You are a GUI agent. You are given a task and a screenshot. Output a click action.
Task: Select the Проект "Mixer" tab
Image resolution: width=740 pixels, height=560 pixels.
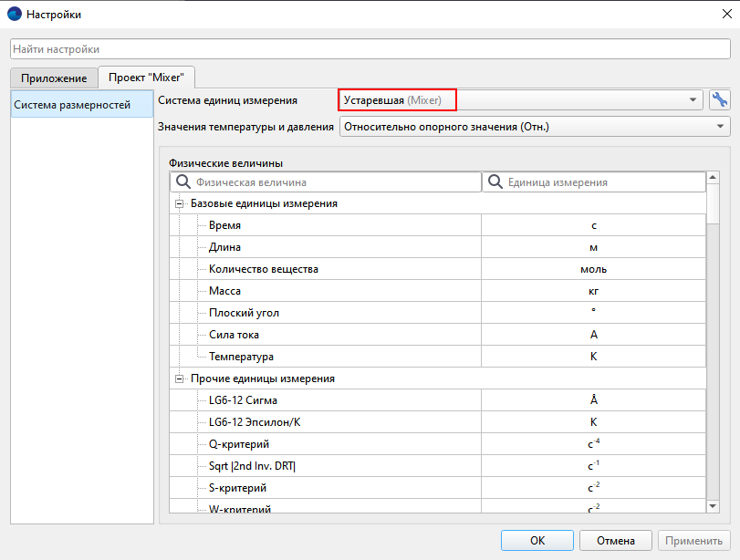pyautogui.click(x=147, y=78)
